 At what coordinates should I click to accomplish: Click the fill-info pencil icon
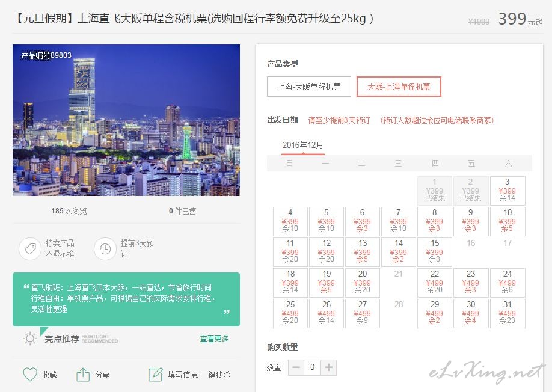click(x=155, y=375)
